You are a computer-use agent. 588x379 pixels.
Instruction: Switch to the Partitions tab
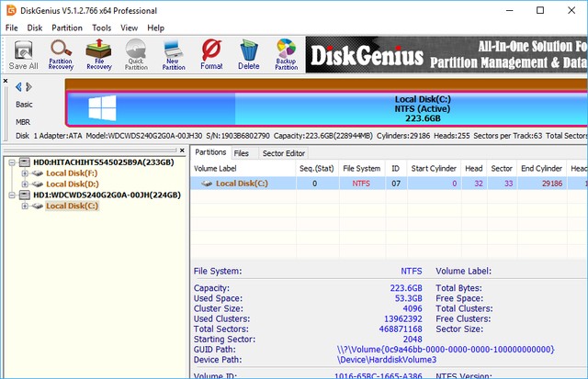[210, 152]
